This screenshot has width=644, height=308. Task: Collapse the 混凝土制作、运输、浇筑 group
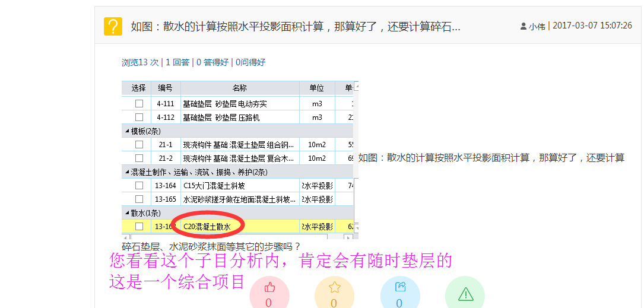pyautogui.click(x=128, y=173)
